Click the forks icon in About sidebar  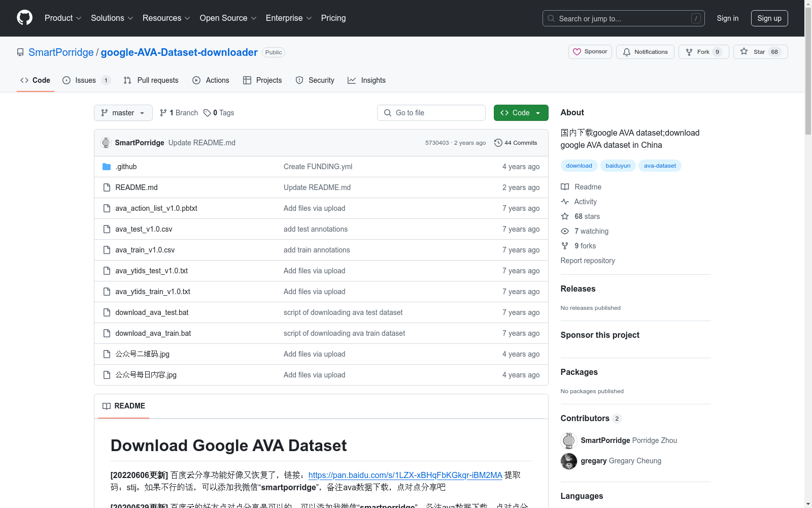[565, 246]
